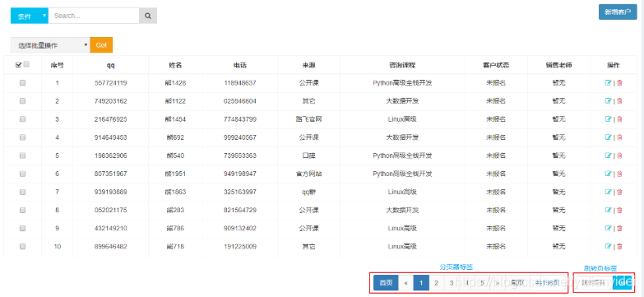Select page 1 in pagination
This screenshot has height=297, width=644.
(421, 283)
